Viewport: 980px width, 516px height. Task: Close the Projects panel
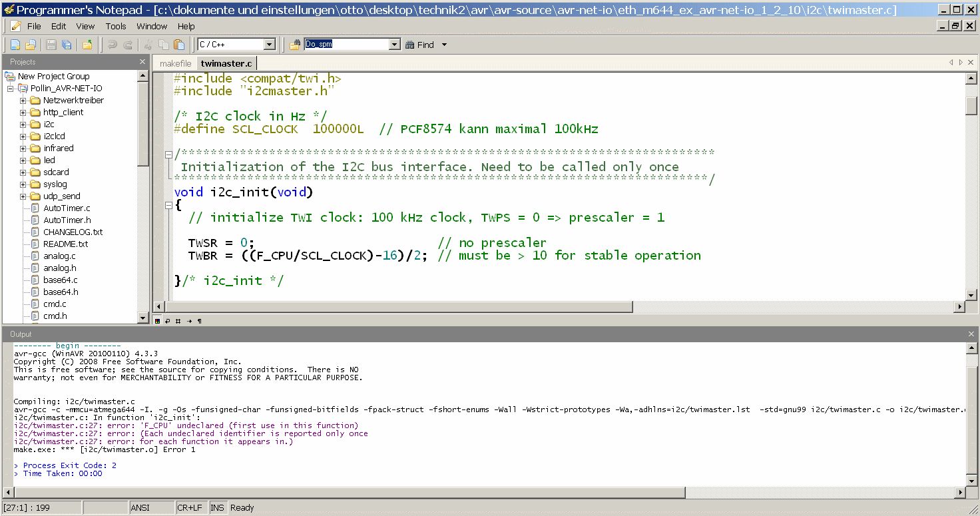coord(142,62)
